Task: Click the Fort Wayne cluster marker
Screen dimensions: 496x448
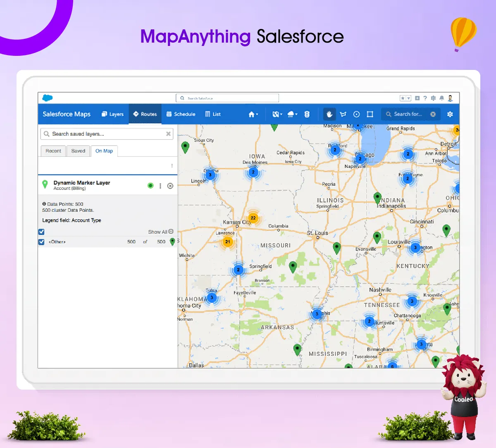Action: tap(408, 179)
